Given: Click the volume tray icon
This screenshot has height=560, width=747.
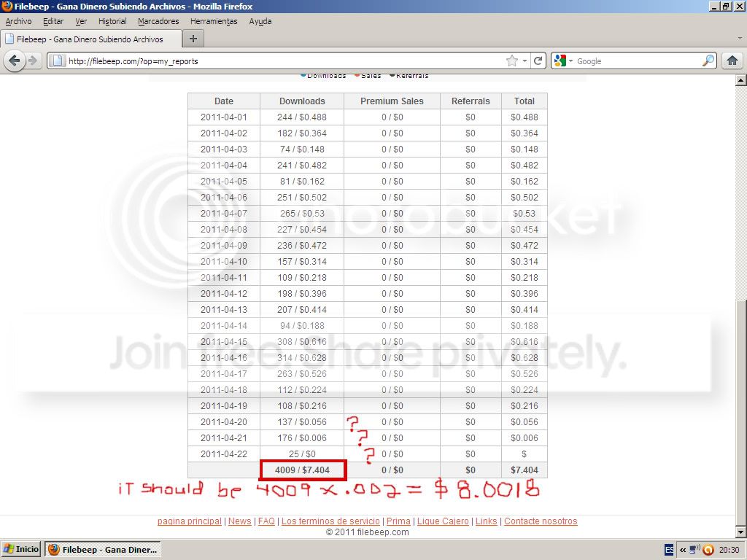Looking at the screenshot, I should 695,550.
